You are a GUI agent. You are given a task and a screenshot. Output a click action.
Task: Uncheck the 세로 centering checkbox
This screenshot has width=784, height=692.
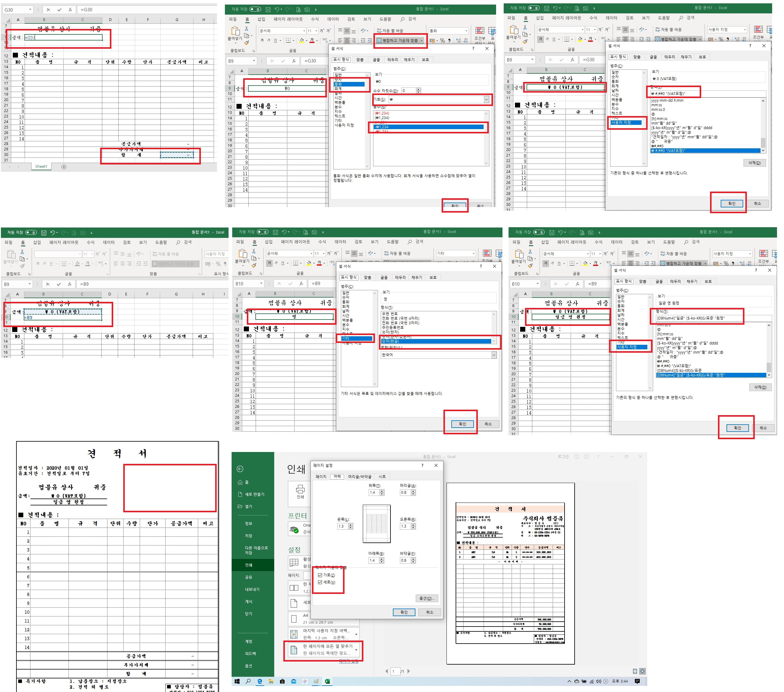(x=320, y=582)
